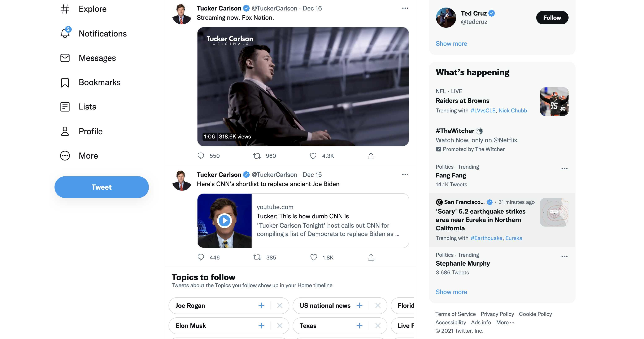Open Raiders at Browns game thumbnail
The width and height of the screenshot is (644, 339).
click(x=554, y=102)
